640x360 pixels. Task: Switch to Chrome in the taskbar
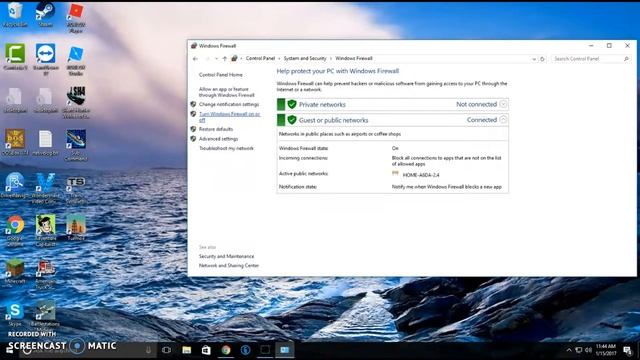226,350
